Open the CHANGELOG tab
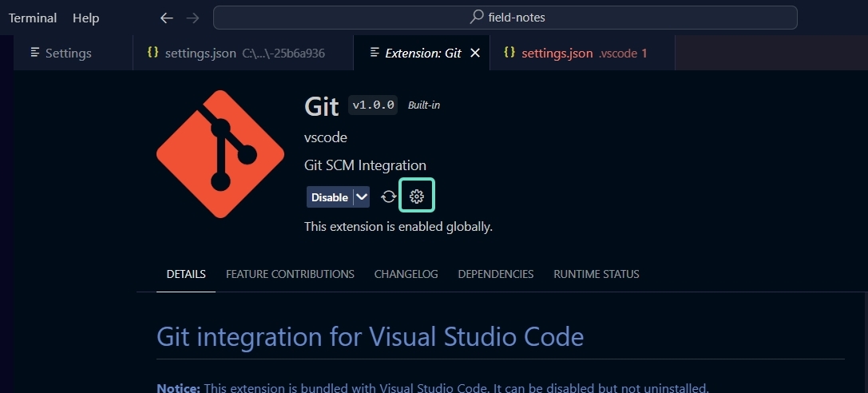 point(406,274)
